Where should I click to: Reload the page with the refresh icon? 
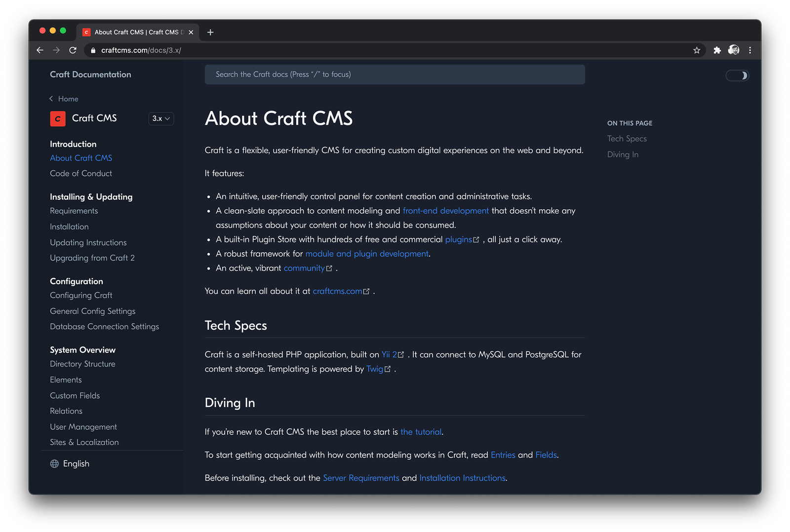click(73, 50)
